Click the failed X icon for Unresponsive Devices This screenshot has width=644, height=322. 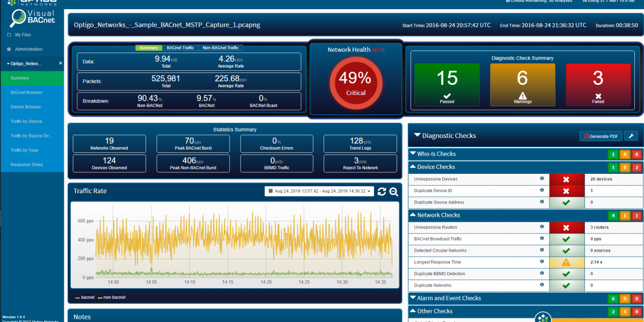click(x=566, y=179)
